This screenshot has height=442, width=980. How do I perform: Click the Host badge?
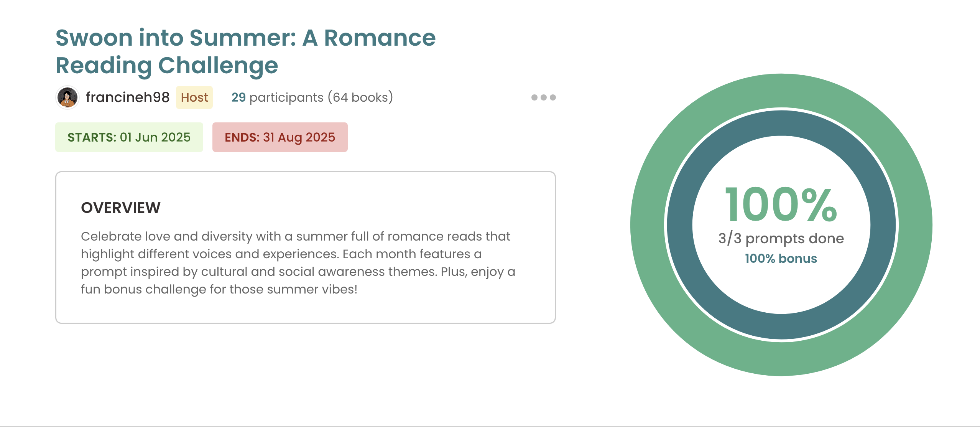[x=194, y=97]
